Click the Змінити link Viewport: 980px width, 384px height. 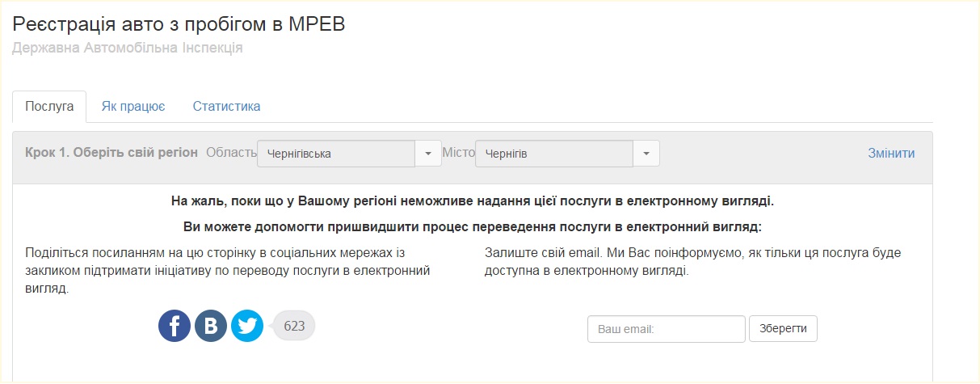click(x=891, y=154)
